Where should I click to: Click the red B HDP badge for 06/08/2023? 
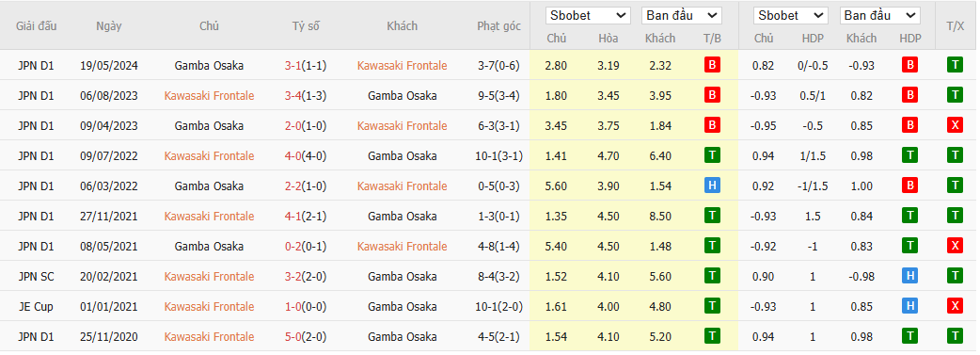coord(910,95)
